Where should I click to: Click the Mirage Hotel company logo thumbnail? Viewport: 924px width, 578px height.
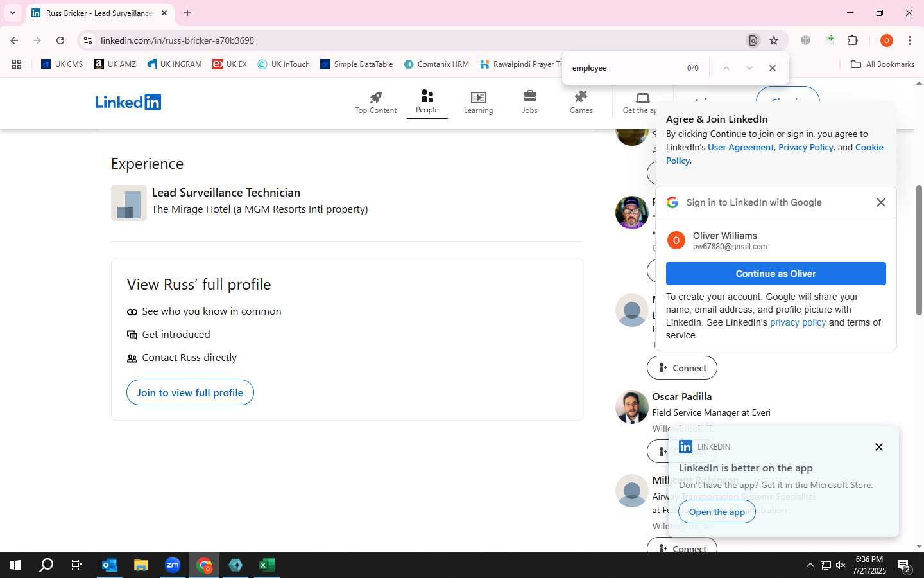tap(129, 203)
